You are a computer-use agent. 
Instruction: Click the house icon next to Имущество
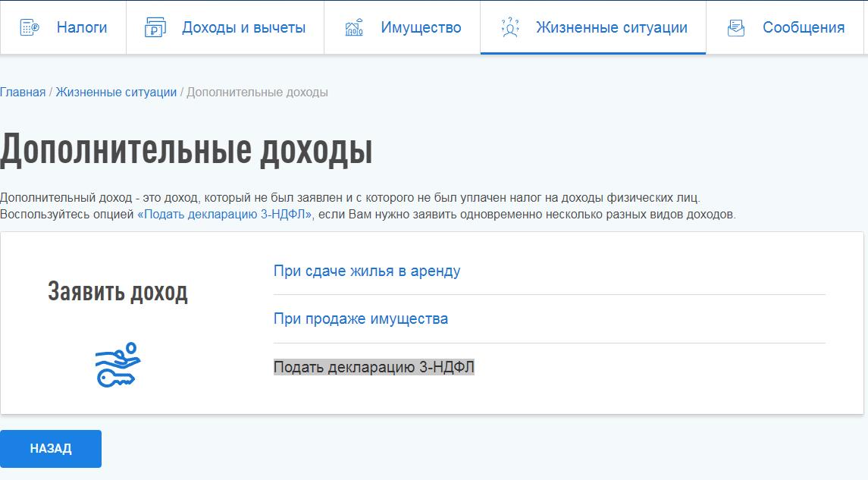point(354,28)
